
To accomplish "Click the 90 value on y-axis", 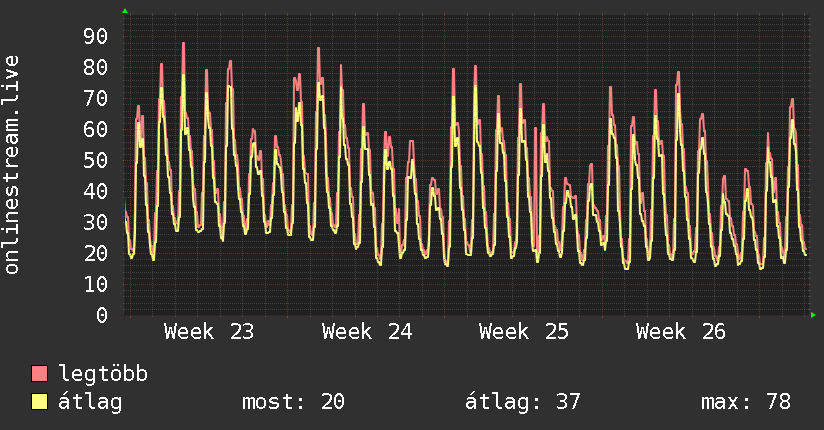I will pos(96,36).
